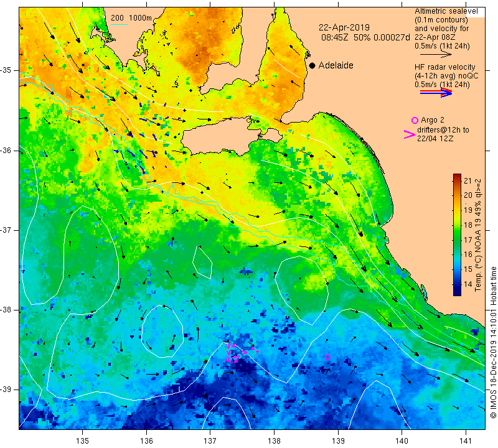The image size is (498, 448).
Task: Click the dark red top of temperature bar
Action: tap(457, 177)
